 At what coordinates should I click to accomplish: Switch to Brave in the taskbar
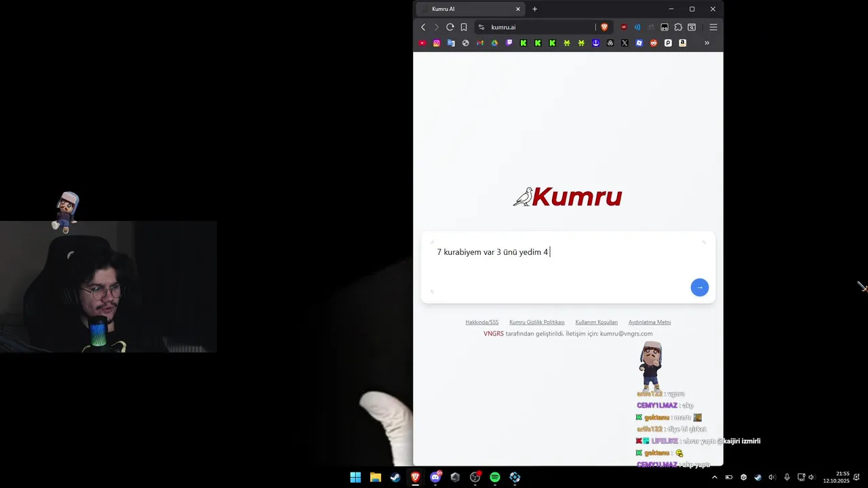click(416, 477)
